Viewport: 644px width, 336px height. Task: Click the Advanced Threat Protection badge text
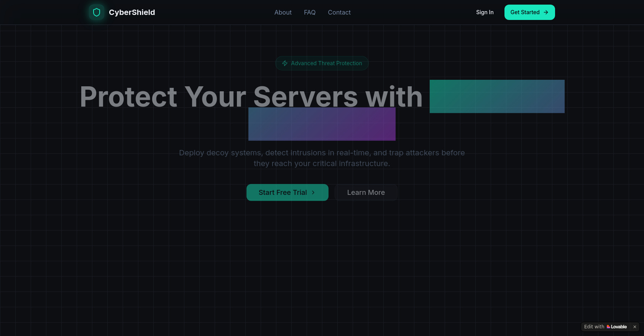click(x=327, y=63)
